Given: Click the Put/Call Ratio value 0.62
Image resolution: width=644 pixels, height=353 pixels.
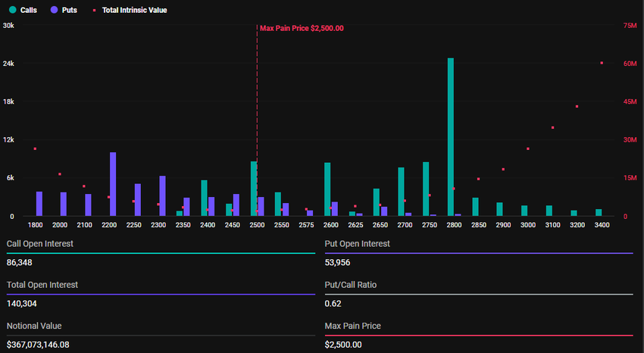Looking at the screenshot, I should tap(333, 303).
